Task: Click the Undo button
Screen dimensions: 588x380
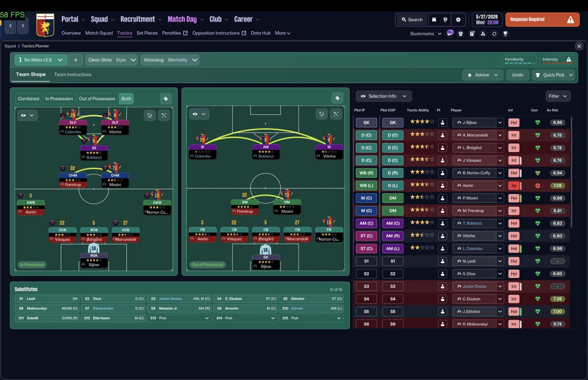Action: point(517,75)
